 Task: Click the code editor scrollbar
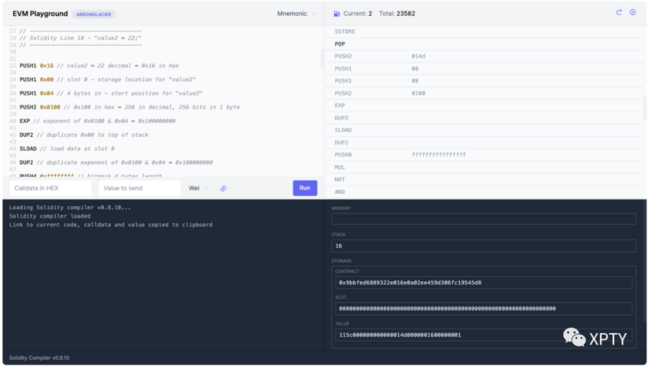tap(322, 59)
